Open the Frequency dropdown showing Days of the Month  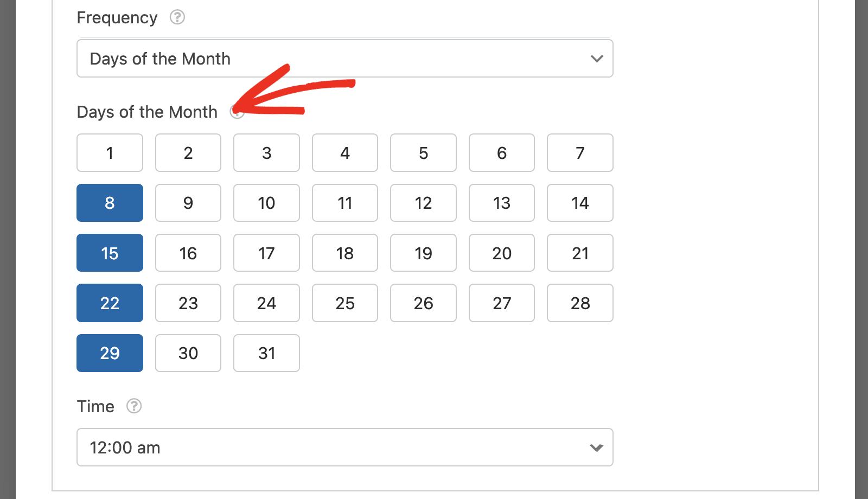pos(345,58)
